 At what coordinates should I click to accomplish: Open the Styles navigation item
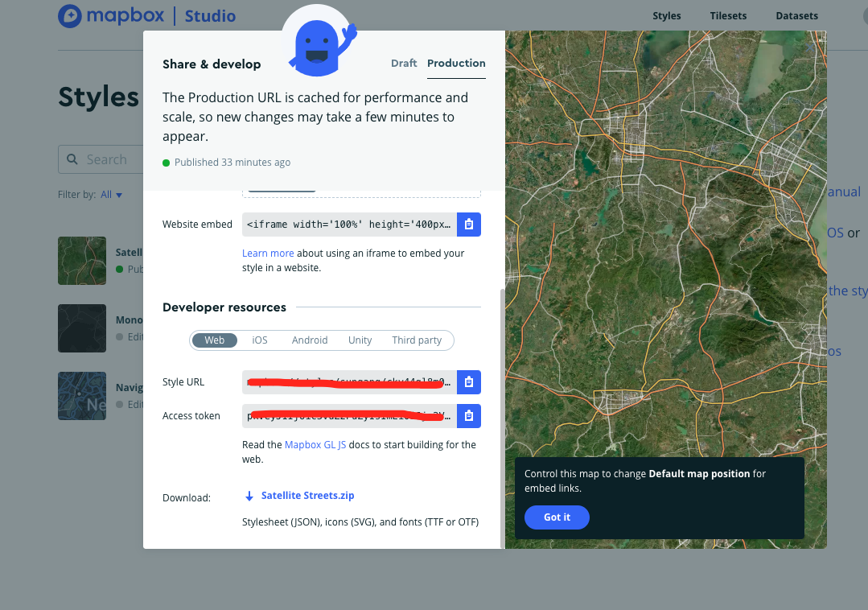pyautogui.click(x=667, y=16)
